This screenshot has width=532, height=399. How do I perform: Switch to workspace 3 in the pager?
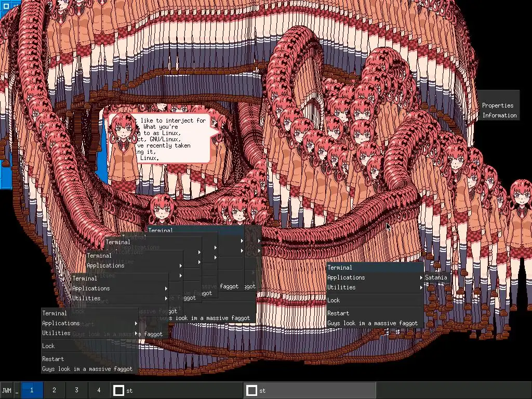pos(77,390)
